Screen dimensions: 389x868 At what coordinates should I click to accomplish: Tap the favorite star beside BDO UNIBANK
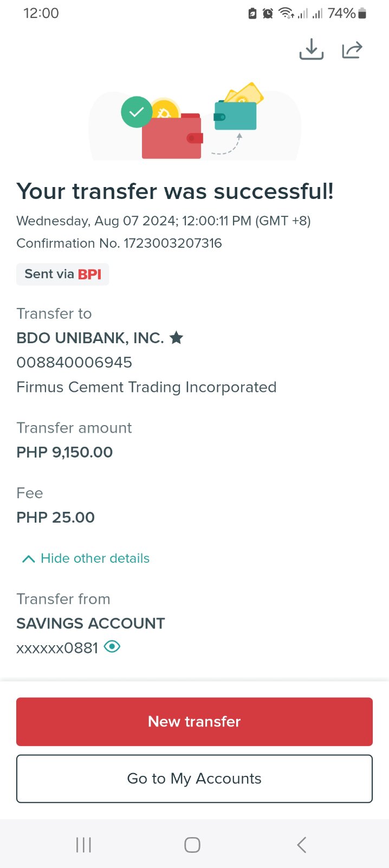pyautogui.click(x=176, y=338)
